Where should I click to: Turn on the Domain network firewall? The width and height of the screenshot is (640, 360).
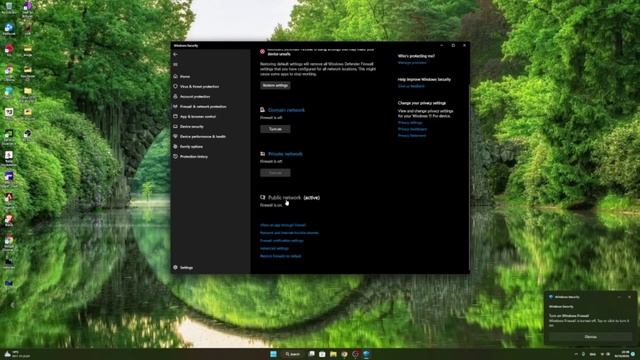point(276,129)
